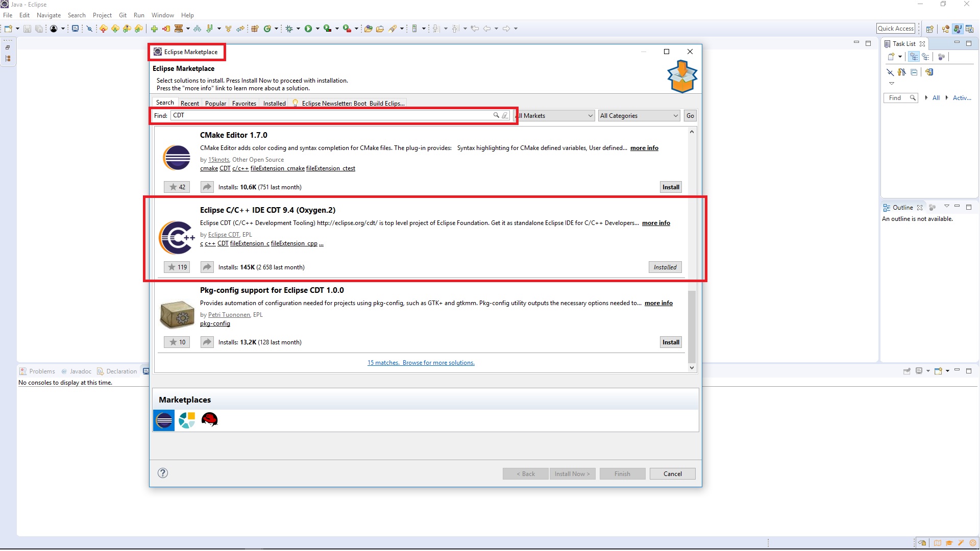The height and width of the screenshot is (551, 980).
Task: Open the Red Hat marketplace icon
Action: point(209,420)
